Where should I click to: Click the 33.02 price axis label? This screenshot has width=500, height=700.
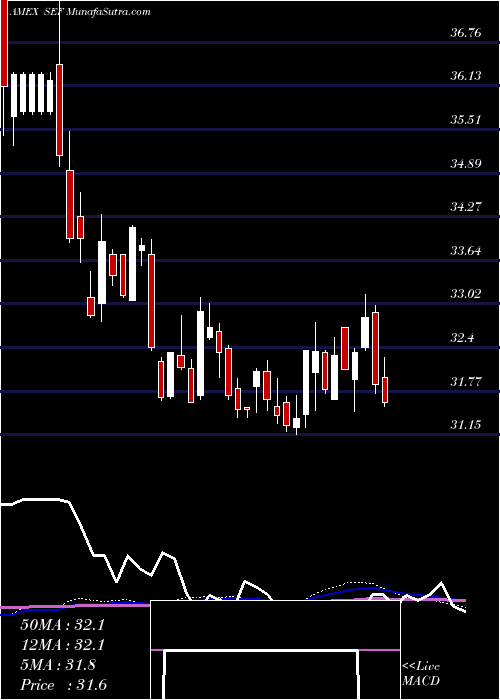(x=466, y=294)
